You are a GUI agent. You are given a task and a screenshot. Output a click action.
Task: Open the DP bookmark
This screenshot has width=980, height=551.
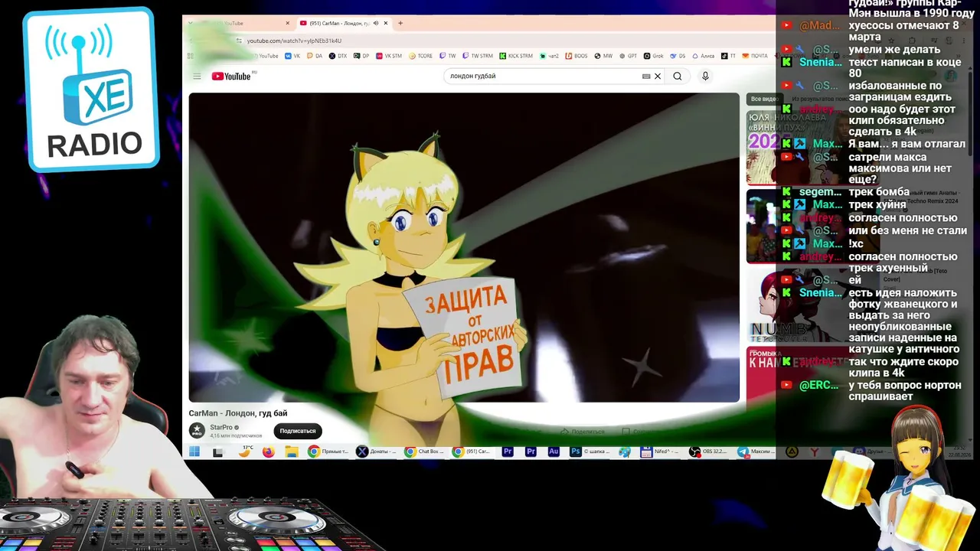(361, 56)
